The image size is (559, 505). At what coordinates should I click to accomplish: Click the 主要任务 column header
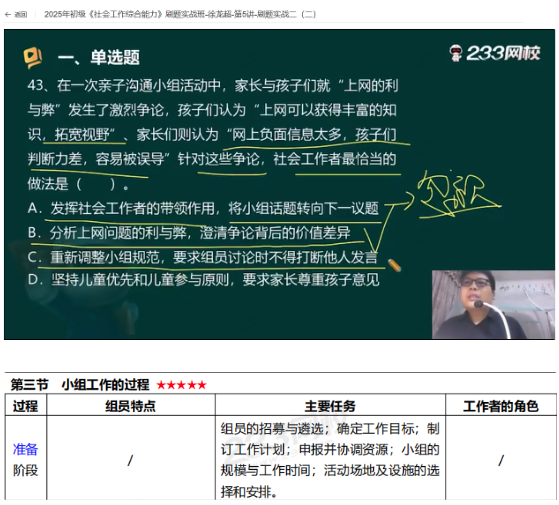click(330, 406)
